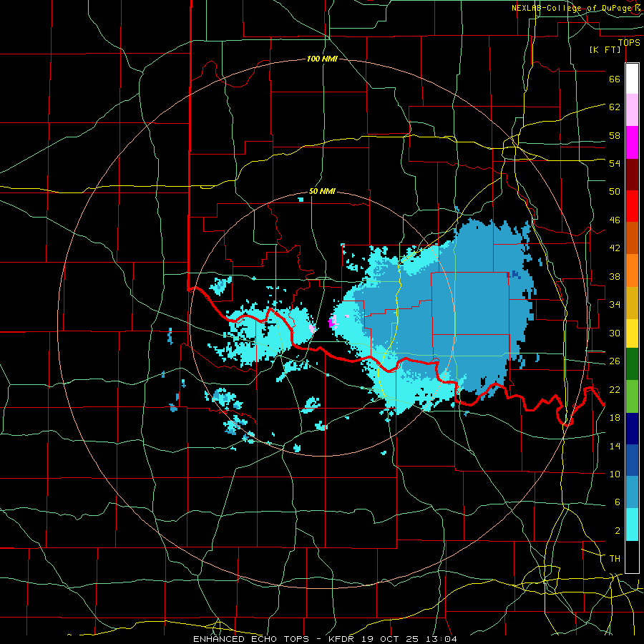Click the '30' legend value
Screen dimensions: 644x644
[615, 333]
